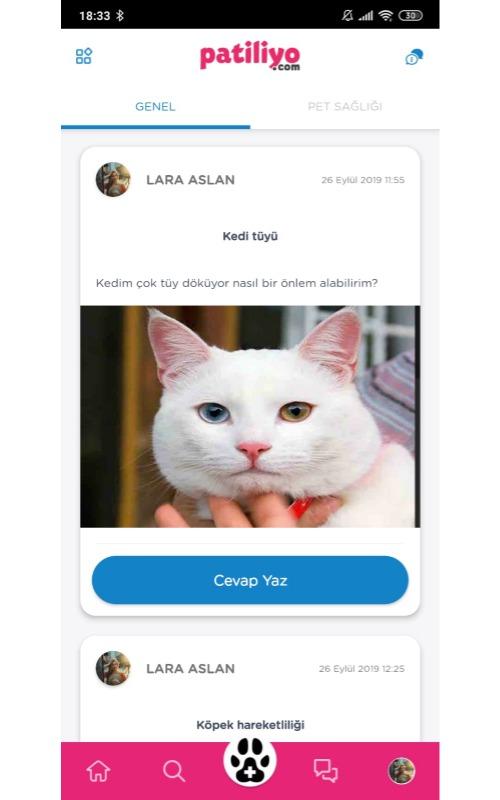The image size is (500, 800).
Task: Switch to the GENEL tab
Action: pyautogui.click(x=155, y=107)
